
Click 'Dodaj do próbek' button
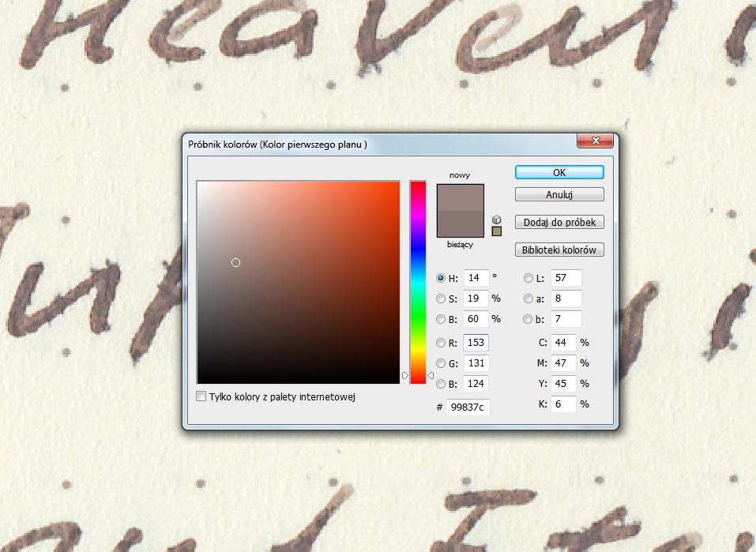[x=559, y=223]
